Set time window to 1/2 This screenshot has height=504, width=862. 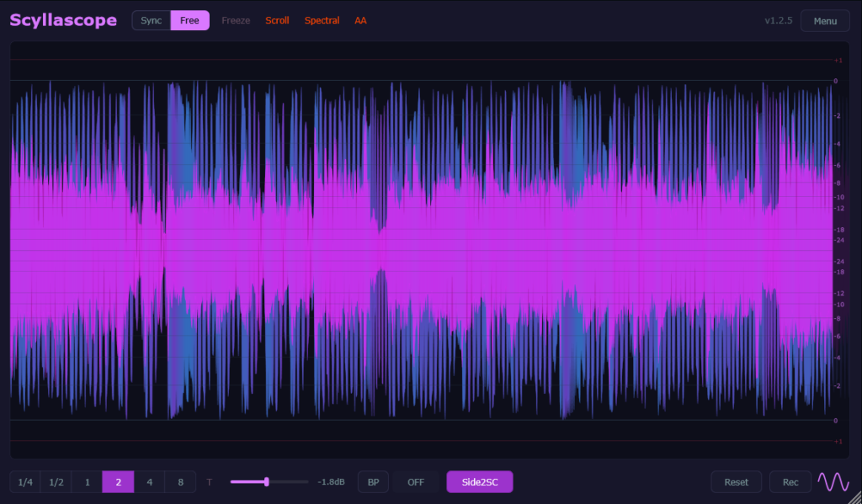[56, 482]
